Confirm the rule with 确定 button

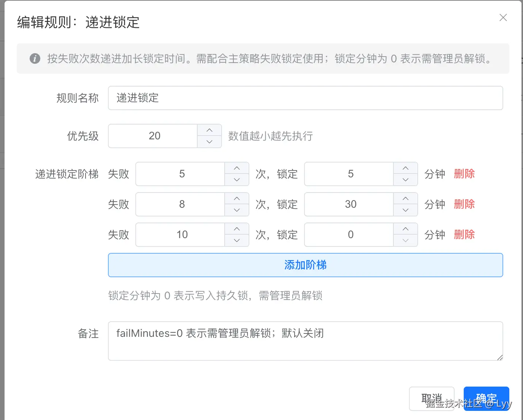487,399
